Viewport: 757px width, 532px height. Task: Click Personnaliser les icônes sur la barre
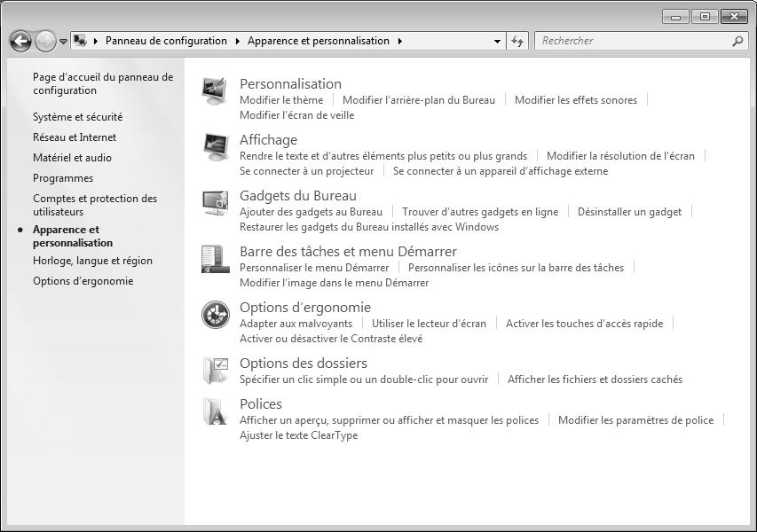pyautogui.click(x=516, y=268)
